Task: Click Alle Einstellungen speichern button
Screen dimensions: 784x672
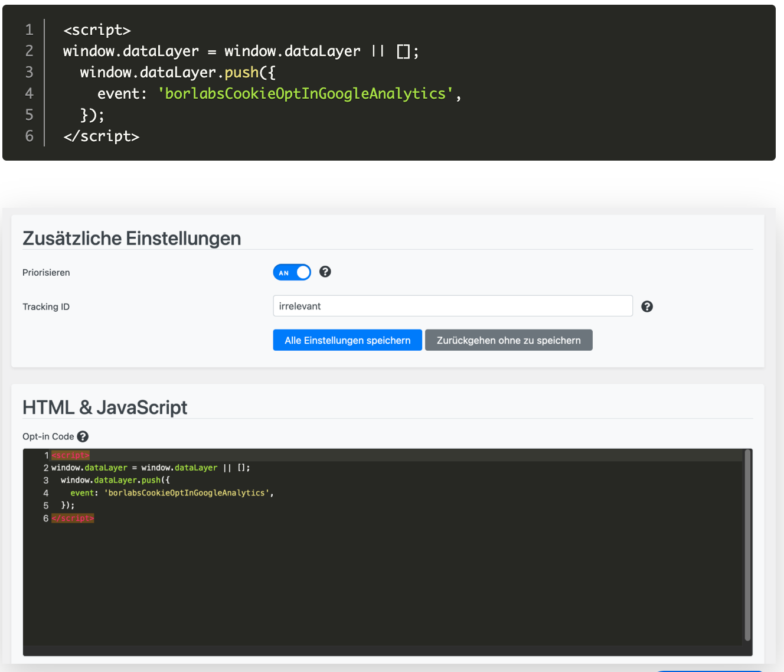Action: [347, 340]
